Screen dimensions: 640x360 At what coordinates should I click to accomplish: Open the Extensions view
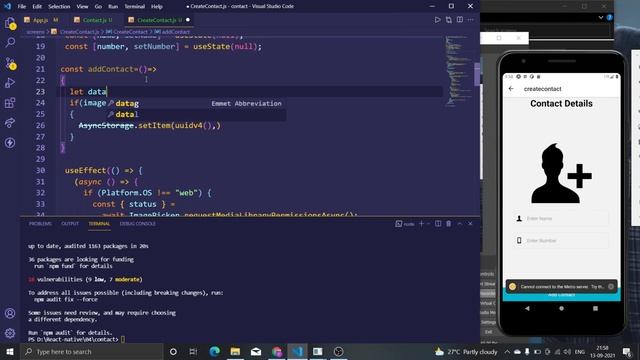click(10, 102)
